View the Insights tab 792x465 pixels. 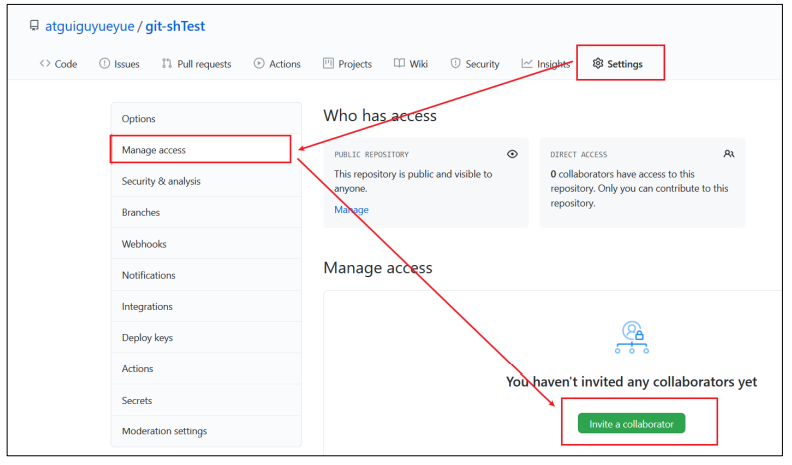pyautogui.click(x=546, y=64)
